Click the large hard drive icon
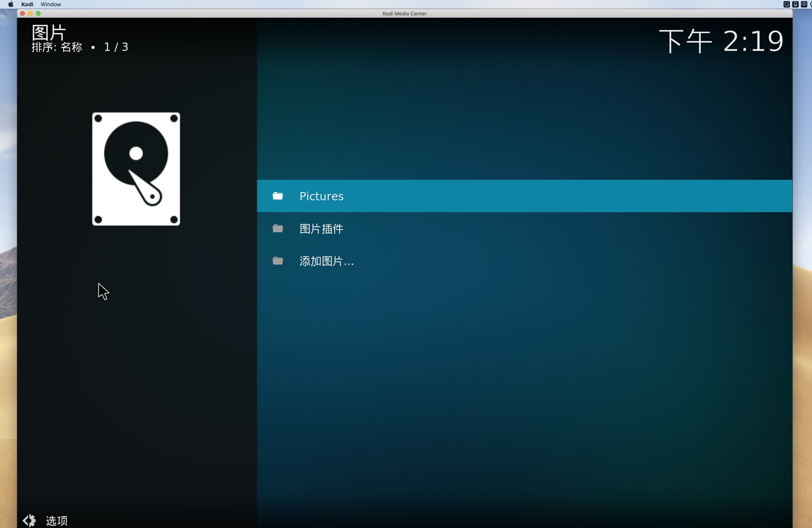The image size is (812, 528). 136,169
